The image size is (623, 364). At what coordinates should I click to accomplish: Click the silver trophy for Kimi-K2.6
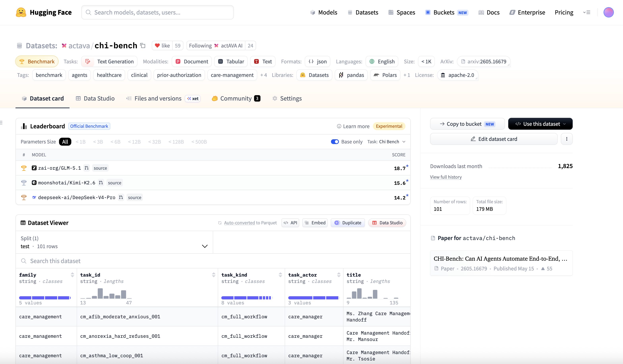point(24,183)
